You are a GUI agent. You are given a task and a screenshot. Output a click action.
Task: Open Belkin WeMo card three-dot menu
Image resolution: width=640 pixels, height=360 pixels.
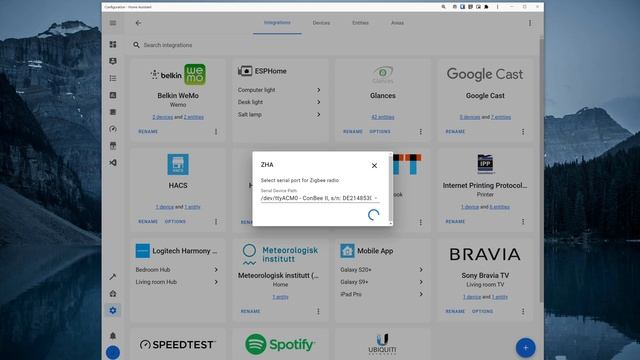(216, 132)
